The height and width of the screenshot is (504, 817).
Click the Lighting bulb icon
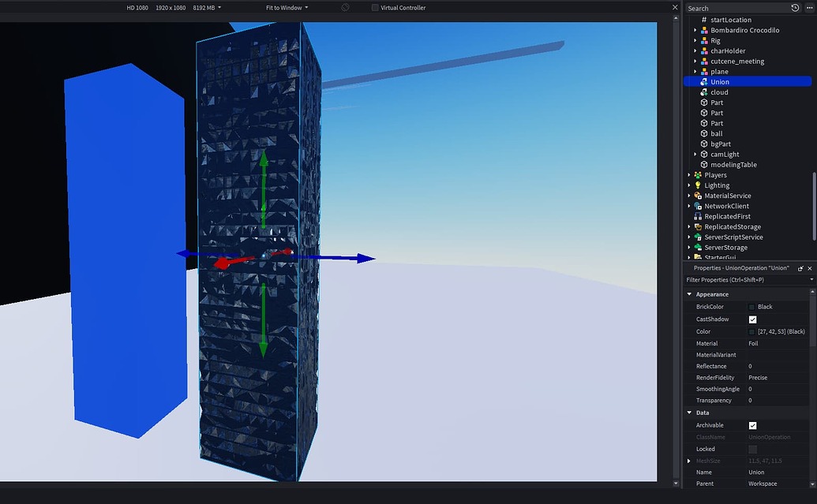(x=698, y=185)
